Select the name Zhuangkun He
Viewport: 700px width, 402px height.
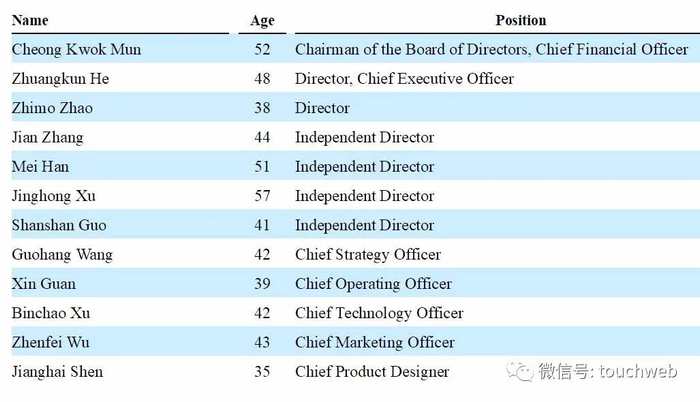pos(59,78)
